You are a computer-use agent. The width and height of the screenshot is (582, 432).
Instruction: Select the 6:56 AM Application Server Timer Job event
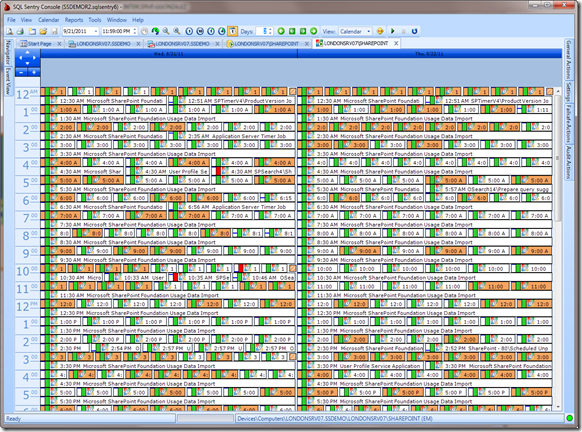tap(233, 207)
